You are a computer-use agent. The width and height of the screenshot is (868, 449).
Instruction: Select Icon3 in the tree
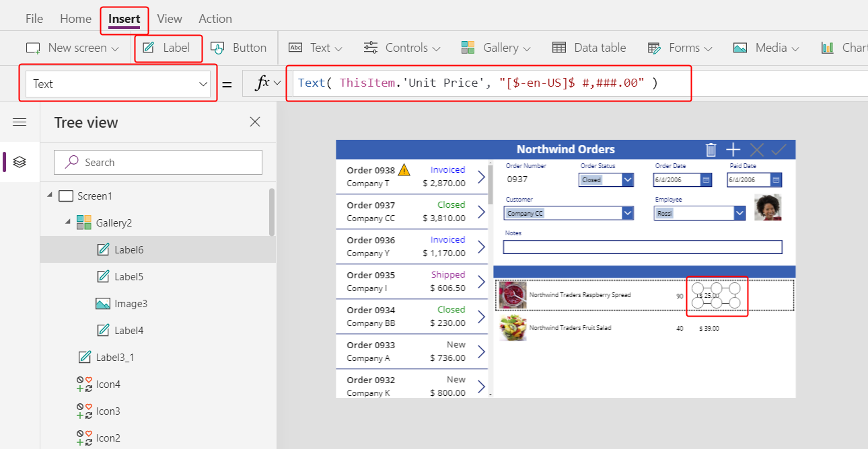108,411
